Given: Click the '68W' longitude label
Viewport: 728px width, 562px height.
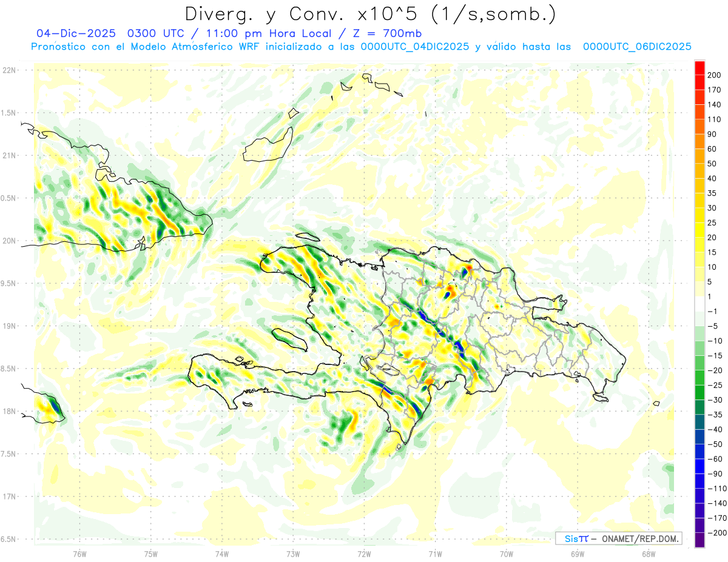Looking at the screenshot, I should pos(649,554).
